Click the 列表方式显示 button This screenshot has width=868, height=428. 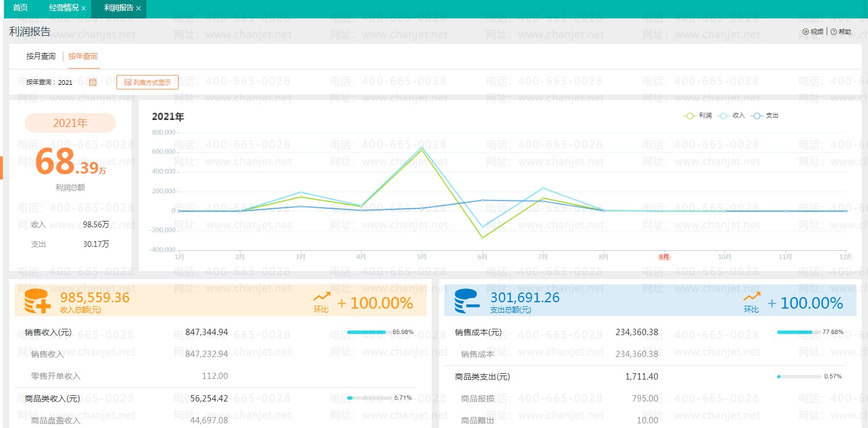(x=148, y=82)
